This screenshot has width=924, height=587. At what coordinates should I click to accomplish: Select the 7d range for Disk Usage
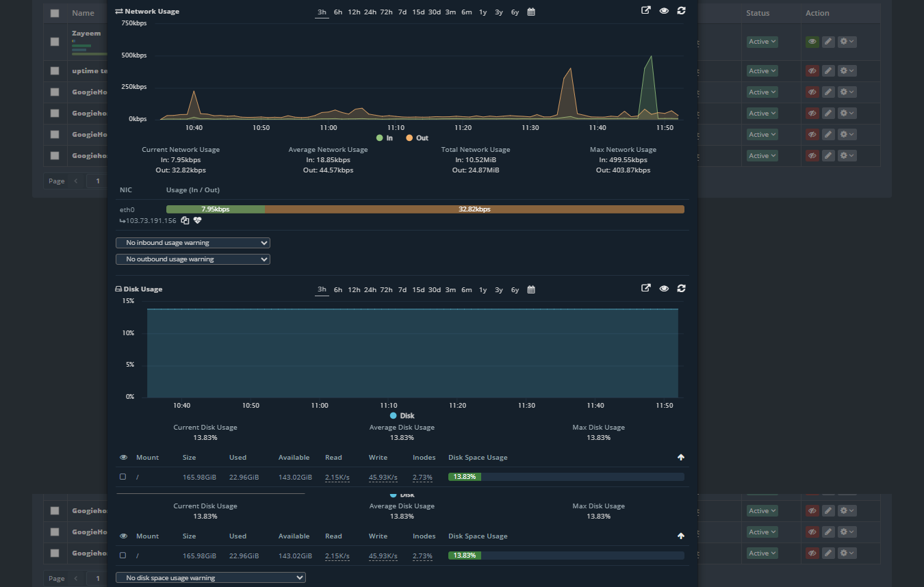point(402,290)
